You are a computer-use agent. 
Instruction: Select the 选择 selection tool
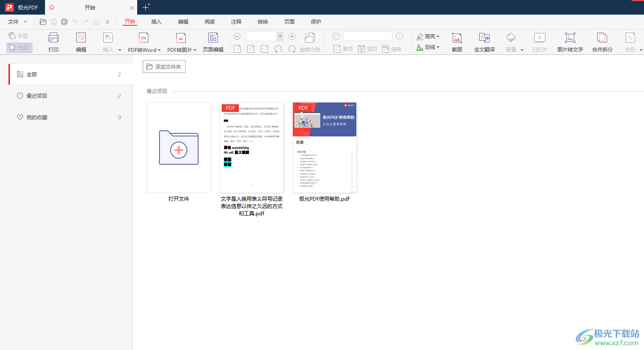(19, 48)
